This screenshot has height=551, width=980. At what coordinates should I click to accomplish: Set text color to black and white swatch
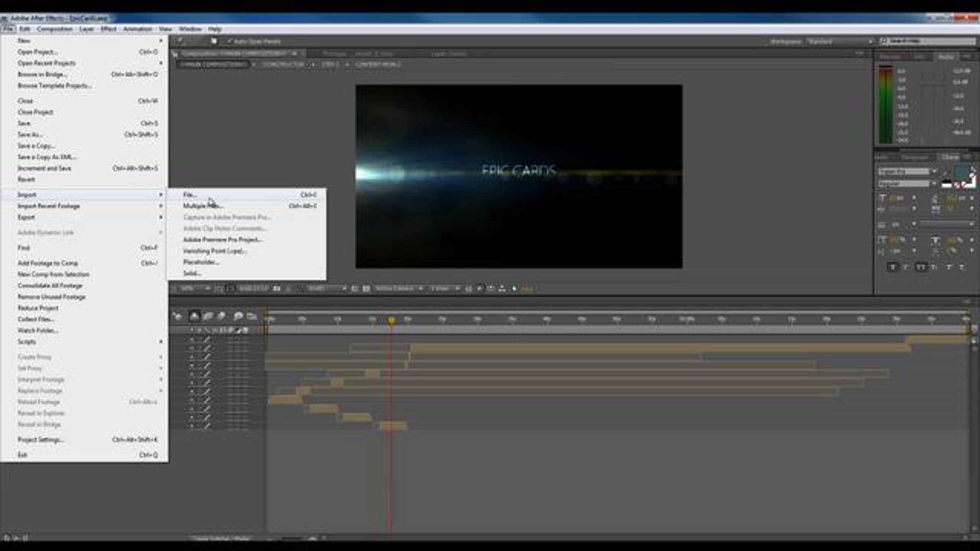pyautogui.click(x=947, y=184)
